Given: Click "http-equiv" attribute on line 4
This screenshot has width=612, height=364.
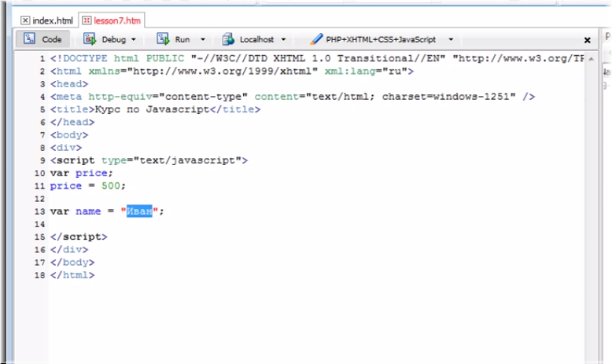Looking at the screenshot, I should pyautogui.click(x=120, y=97).
